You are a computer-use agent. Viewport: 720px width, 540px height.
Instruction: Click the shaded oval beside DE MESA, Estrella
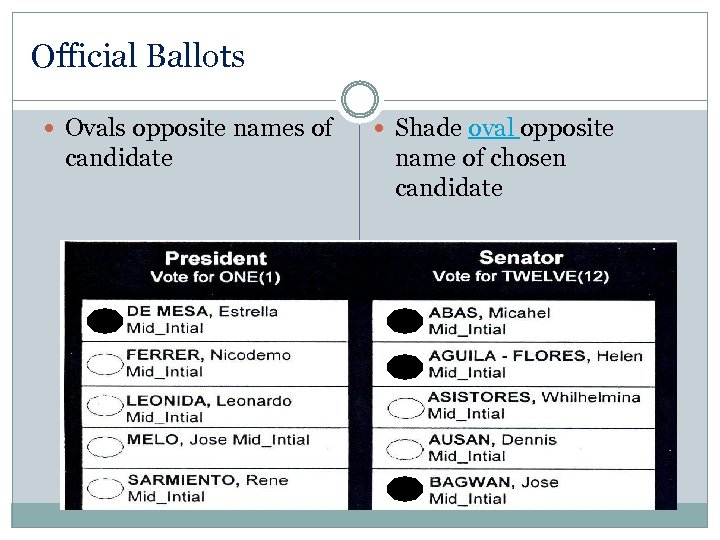click(x=104, y=320)
